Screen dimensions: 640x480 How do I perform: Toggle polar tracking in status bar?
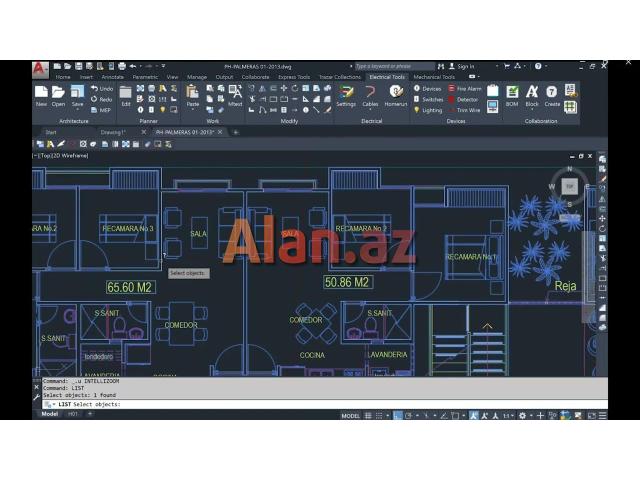tap(408, 416)
